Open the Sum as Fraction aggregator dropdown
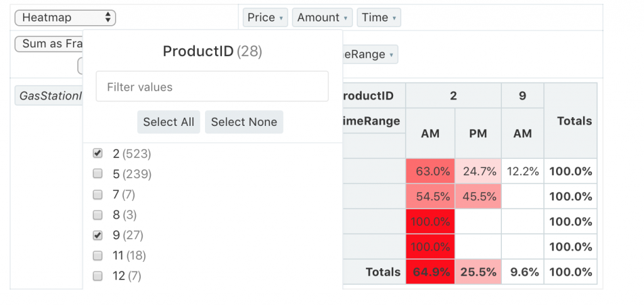644x306 pixels. [x=48, y=44]
